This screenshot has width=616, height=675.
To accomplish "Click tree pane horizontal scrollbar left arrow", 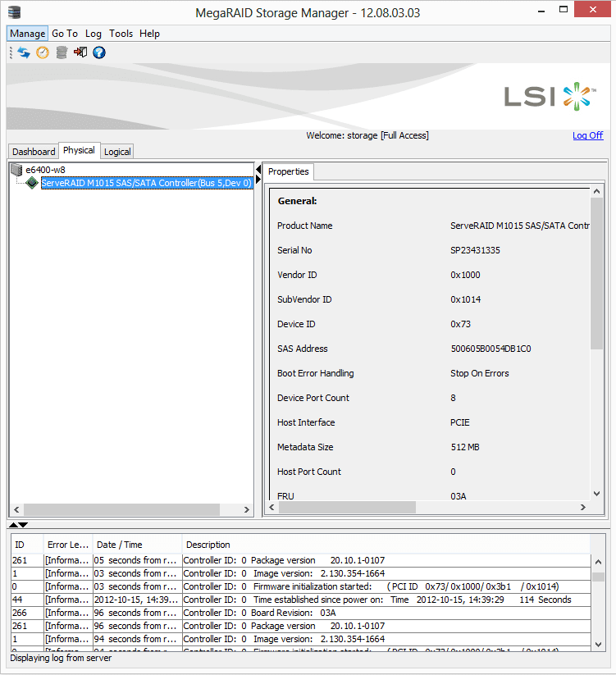I will [16, 509].
